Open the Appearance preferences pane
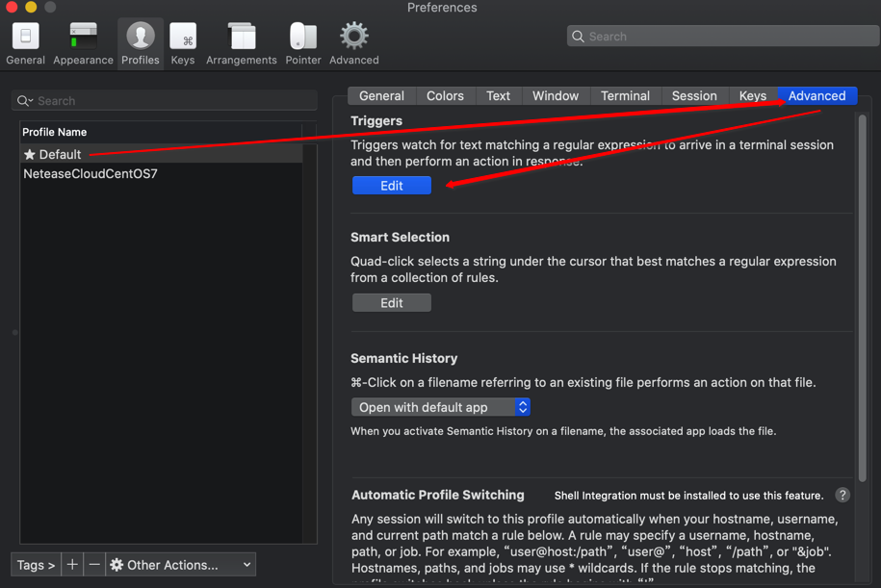This screenshot has height=588, width=881. (83, 44)
